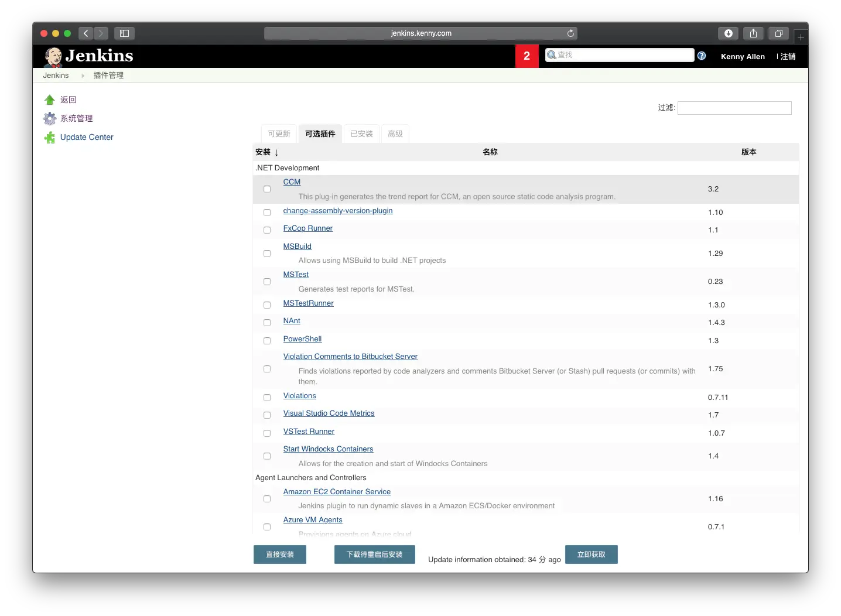Screen dimensions: 841x616
Task: Open the VSTest Runner link
Action: coord(309,432)
